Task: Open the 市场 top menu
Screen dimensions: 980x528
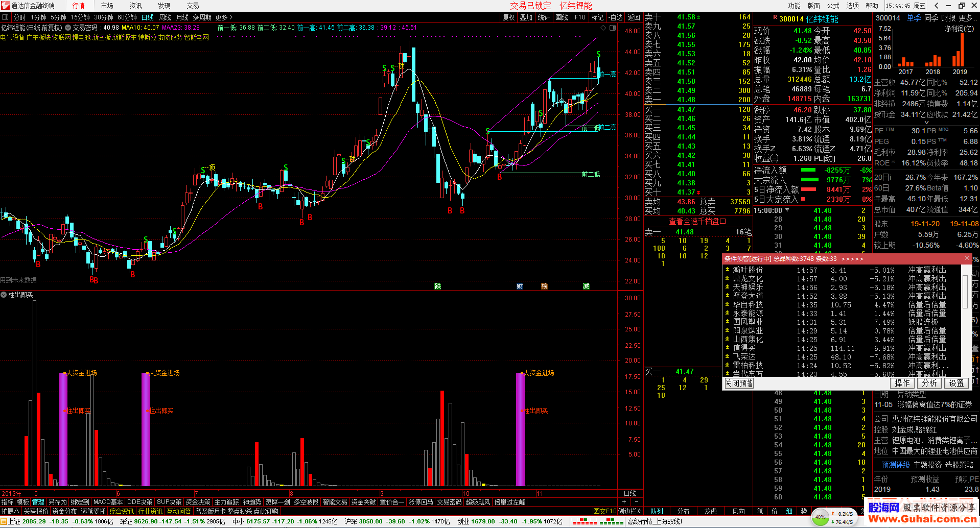Action: (107, 6)
